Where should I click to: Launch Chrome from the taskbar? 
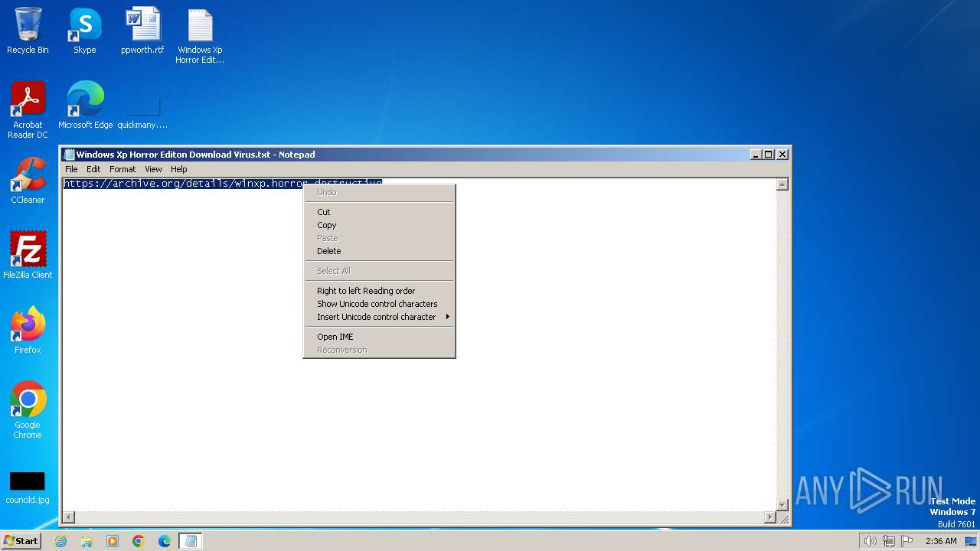point(139,541)
